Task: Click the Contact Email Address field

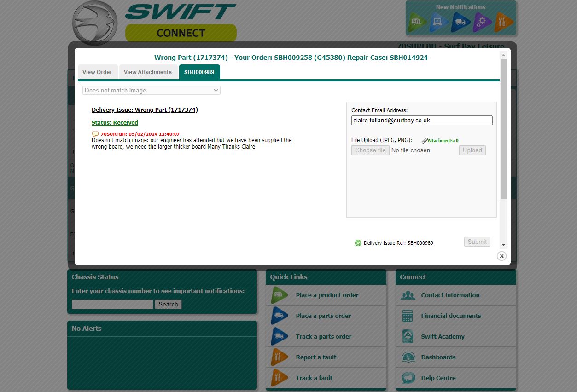Action: coord(422,120)
